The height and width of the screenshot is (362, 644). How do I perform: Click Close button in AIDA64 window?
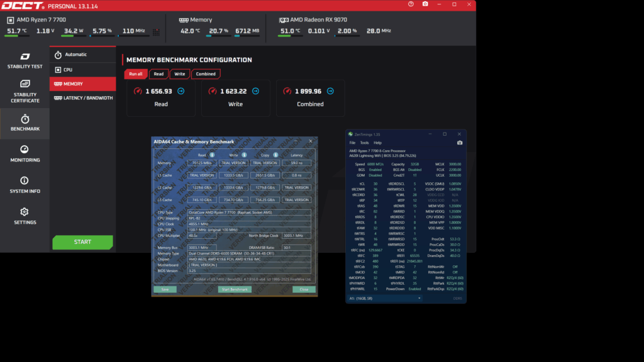pos(304,289)
